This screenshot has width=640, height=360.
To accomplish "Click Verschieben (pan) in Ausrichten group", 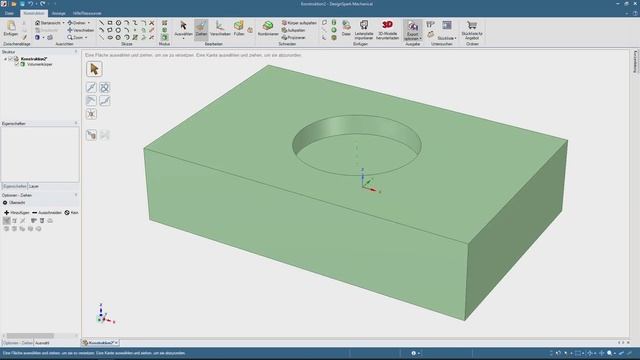I will pyautogui.click(x=80, y=30).
